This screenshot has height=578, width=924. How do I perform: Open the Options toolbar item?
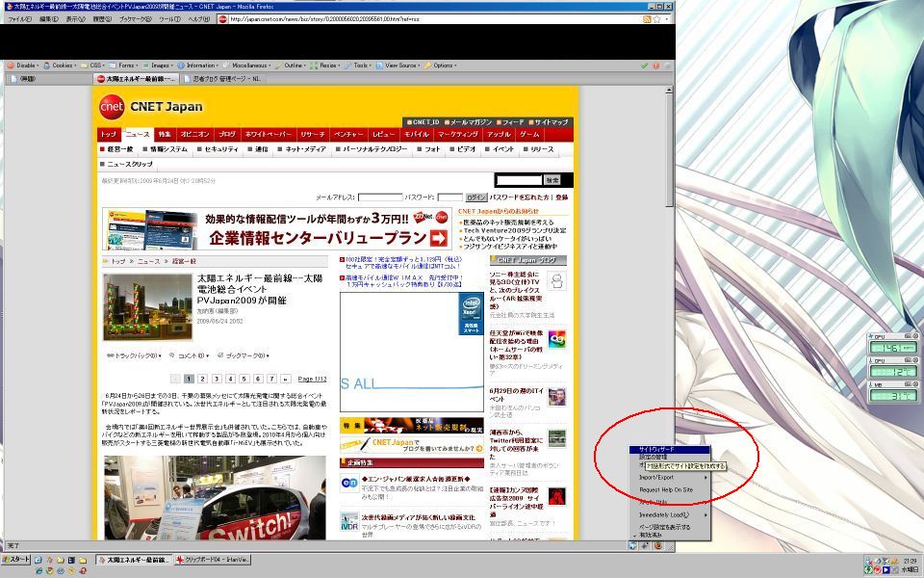(x=441, y=66)
